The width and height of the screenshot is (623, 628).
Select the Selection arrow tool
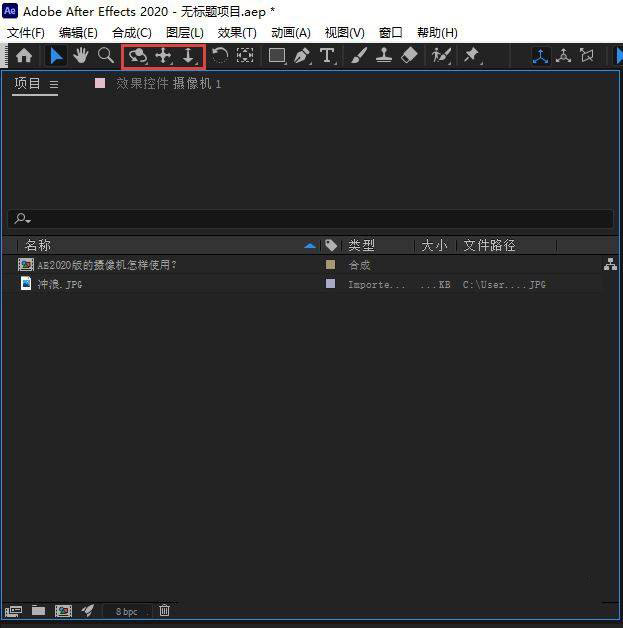pyautogui.click(x=56, y=55)
